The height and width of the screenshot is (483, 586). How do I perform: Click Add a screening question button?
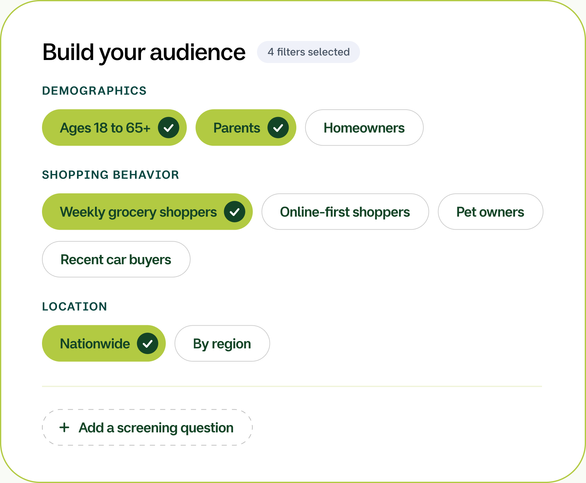pos(147,427)
